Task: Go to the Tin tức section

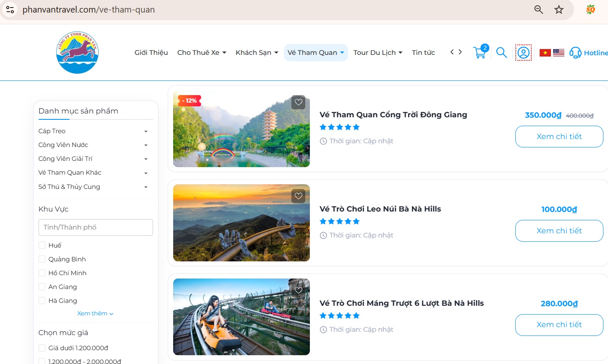Action: (x=423, y=52)
